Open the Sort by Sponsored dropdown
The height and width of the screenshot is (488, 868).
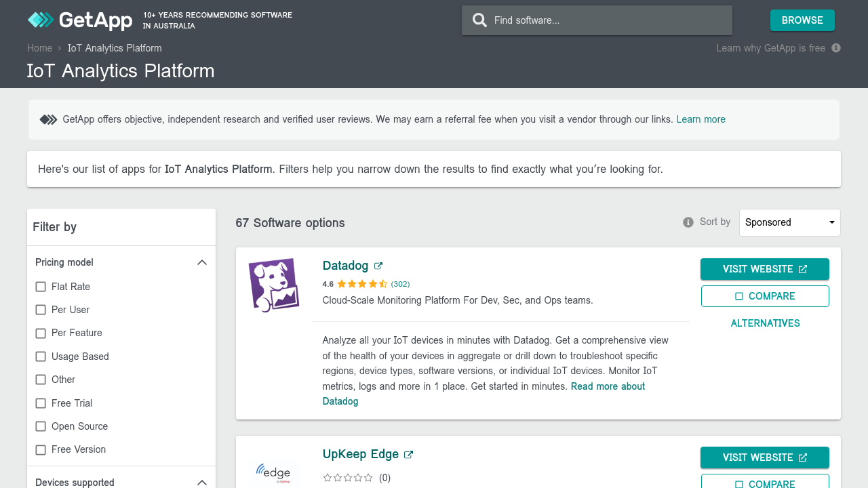point(790,222)
